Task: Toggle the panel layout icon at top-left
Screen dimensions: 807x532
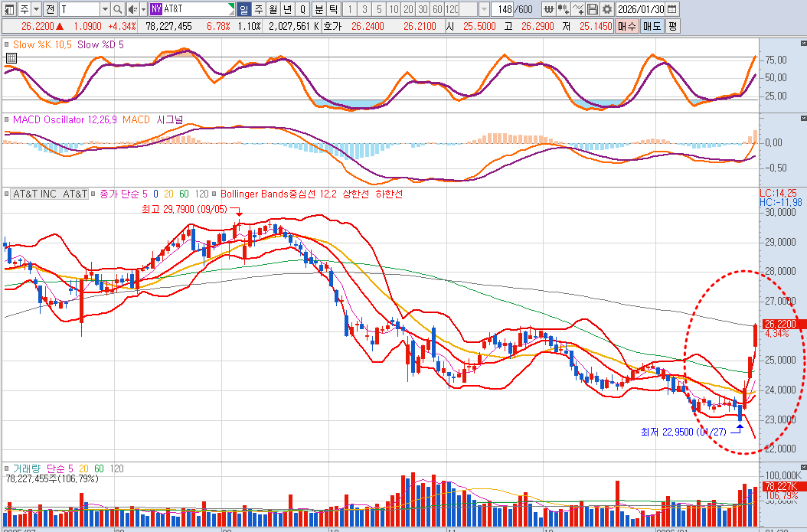Action: [x=8, y=9]
